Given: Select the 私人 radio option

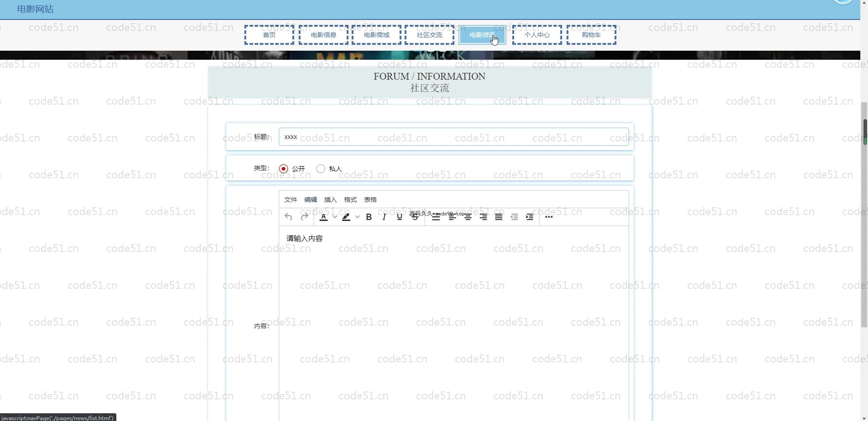Looking at the screenshot, I should [x=320, y=168].
